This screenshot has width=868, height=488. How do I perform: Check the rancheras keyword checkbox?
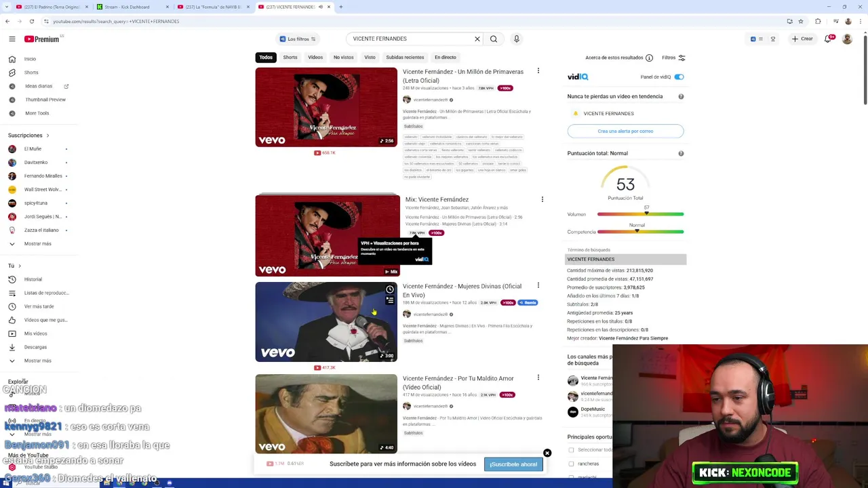(x=571, y=464)
